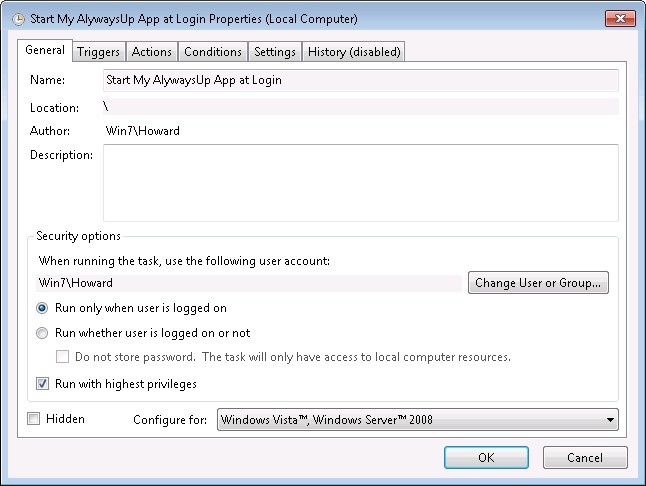Open the Settings tab
The height and width of the screenshot is (486, 646).
275,52
